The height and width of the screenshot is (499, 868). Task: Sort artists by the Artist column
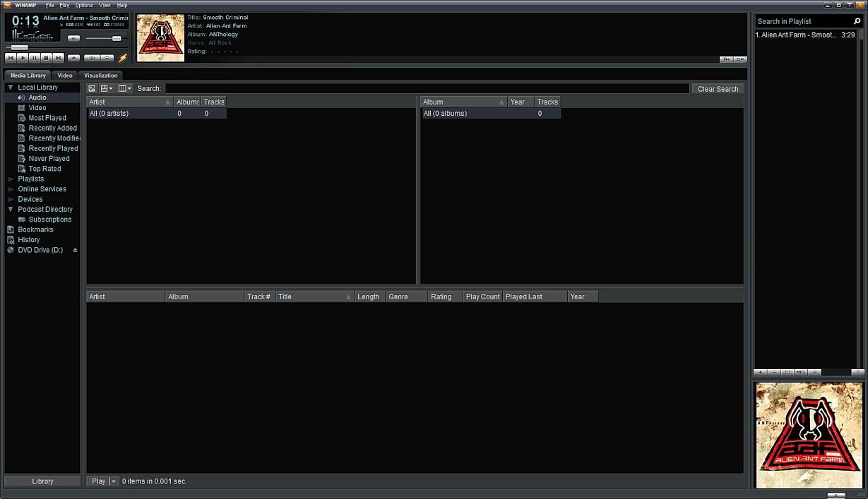click(x=130, y=102)
